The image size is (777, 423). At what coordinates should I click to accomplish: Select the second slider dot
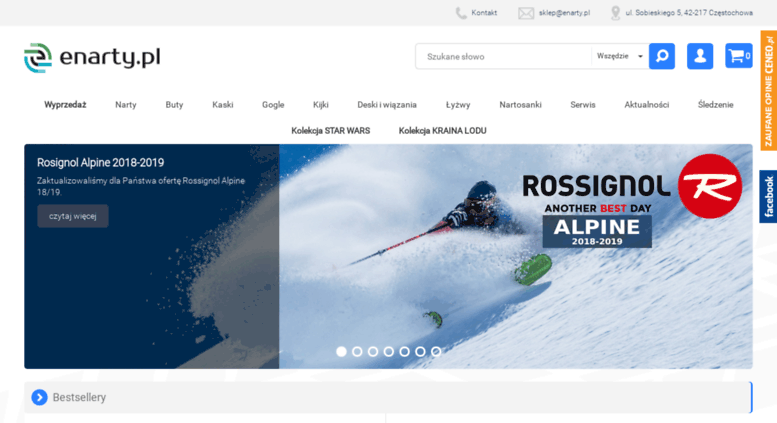coord(357,352)
